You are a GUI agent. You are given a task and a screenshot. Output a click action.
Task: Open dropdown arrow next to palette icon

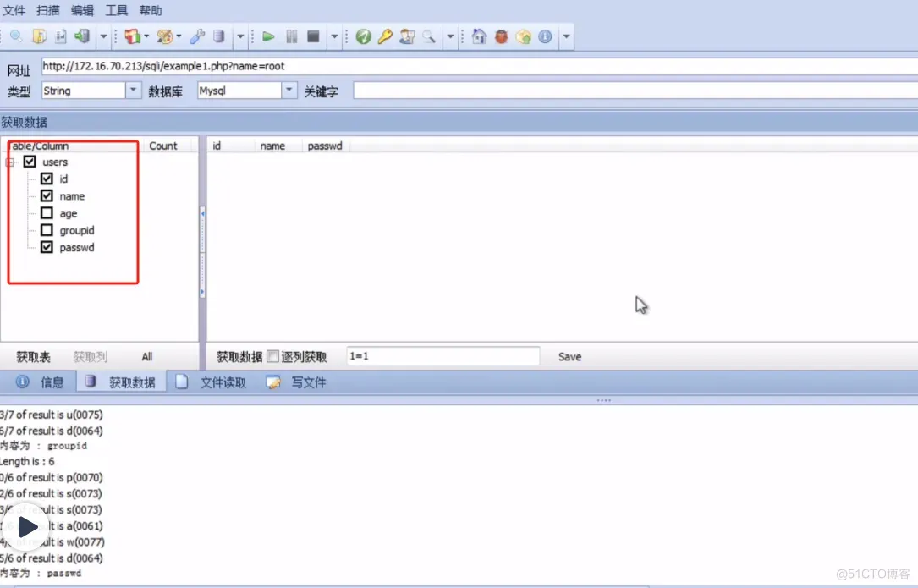179,36
